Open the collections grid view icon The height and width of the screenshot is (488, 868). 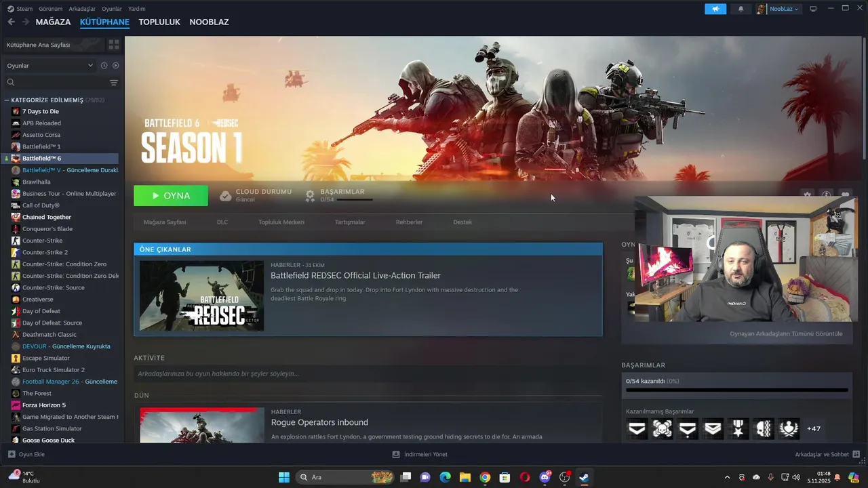(x=113, y=45)
